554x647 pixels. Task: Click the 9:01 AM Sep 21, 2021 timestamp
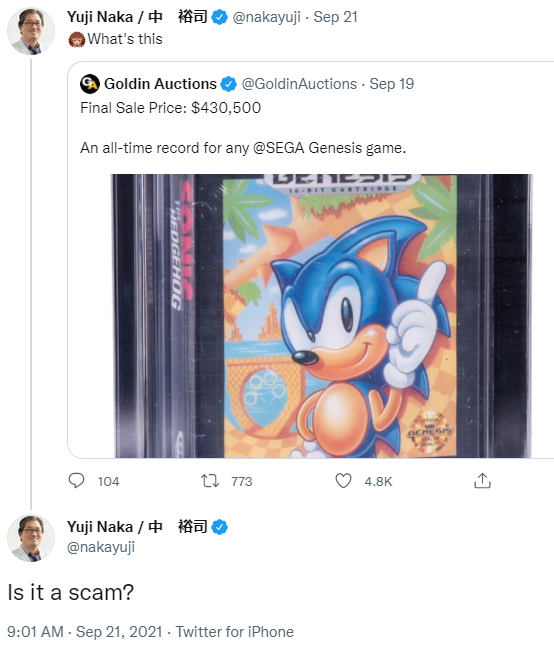85,632
